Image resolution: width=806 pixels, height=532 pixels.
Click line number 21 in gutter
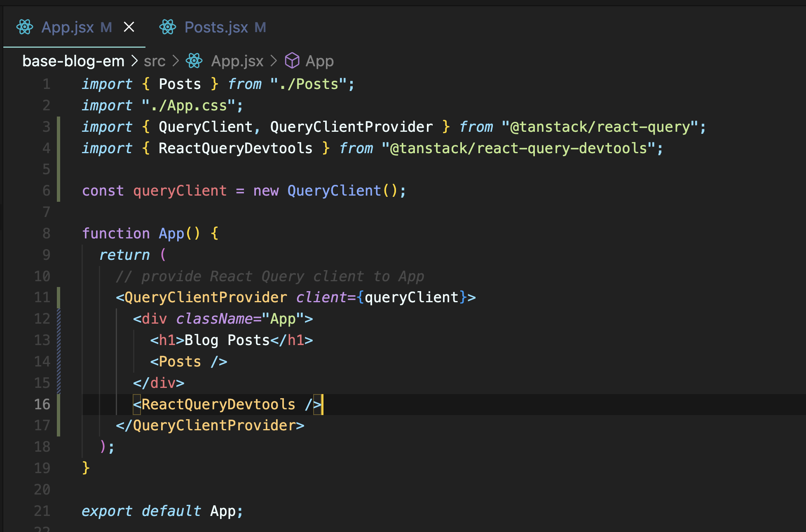[42, 511]
